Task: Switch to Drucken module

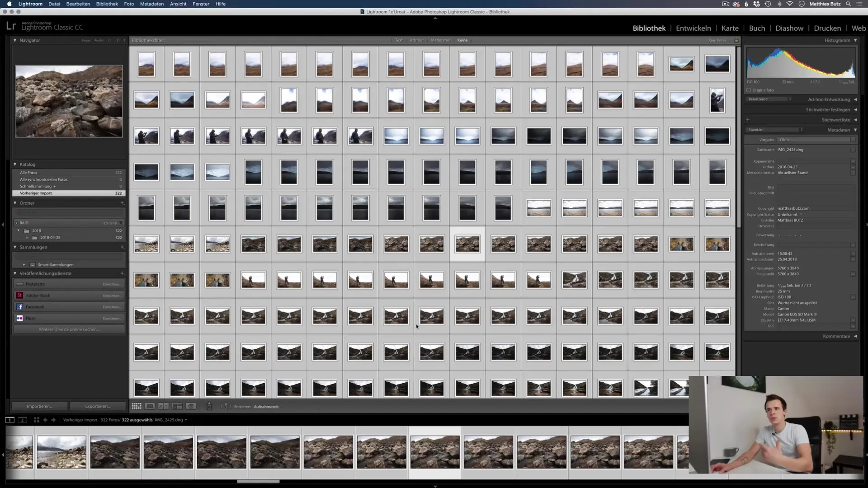Action: 827,28
